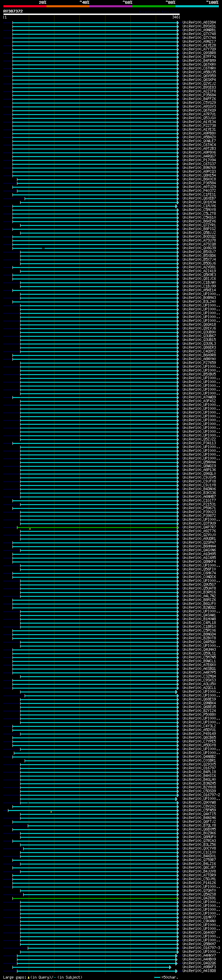Open hit UniRef100_P17094
The image size is (222, 980).
coord(199,160)
